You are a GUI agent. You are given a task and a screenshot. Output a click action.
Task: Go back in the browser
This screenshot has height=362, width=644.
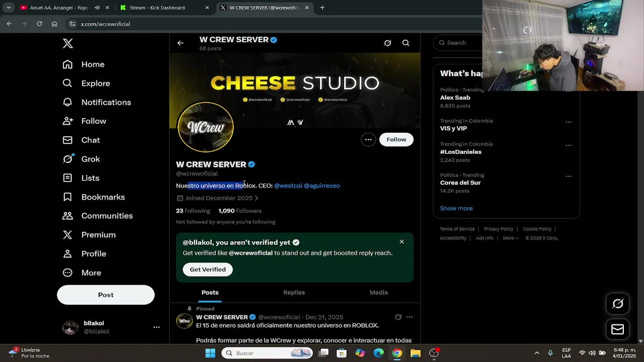tap(9, 24)
